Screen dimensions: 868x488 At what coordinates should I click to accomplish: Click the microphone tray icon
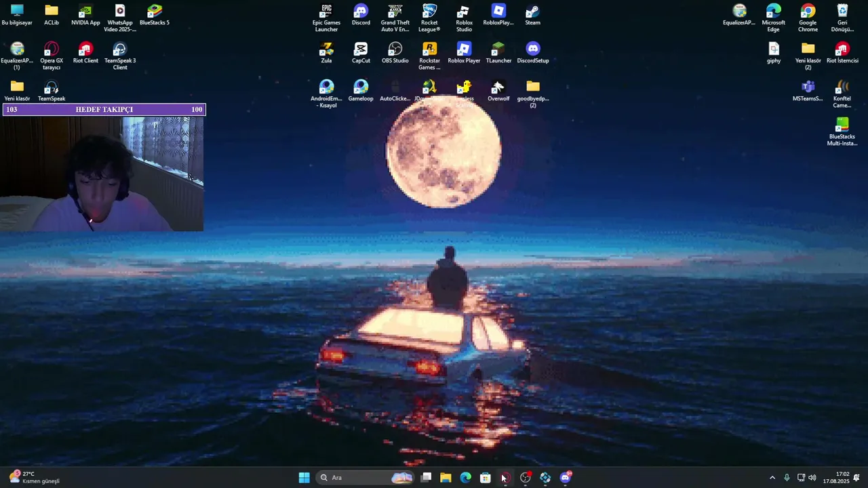pyautogui.click(x=787, y=478)
